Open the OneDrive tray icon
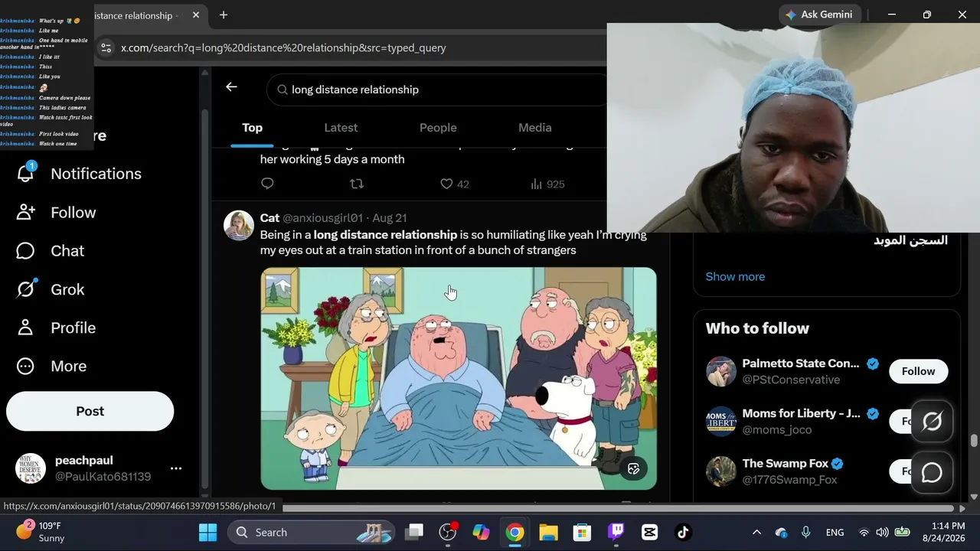This screenshot has width=980, height=551. pyautogui.click(x=781, y=532)
